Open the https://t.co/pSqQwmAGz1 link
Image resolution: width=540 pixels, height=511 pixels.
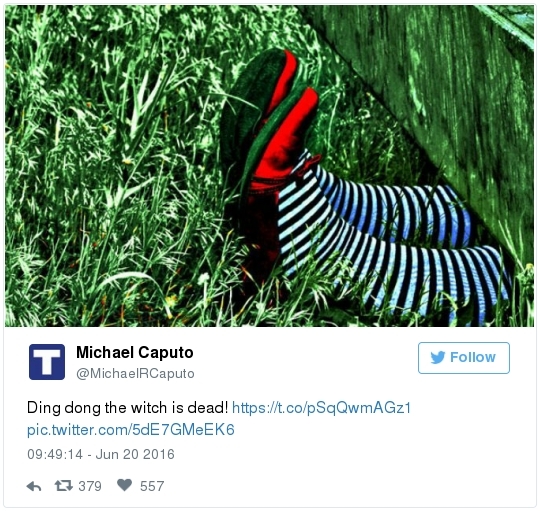tap(322, 408)
